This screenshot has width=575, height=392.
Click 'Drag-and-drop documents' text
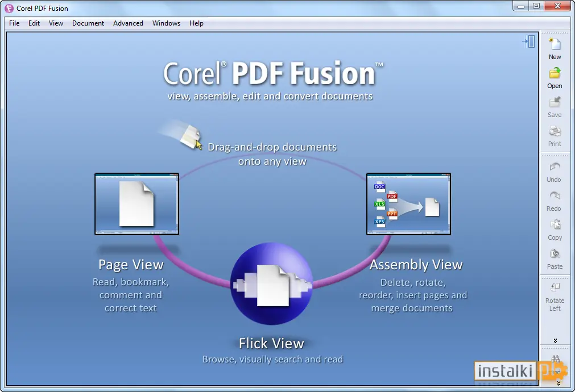[x=272, y=147]
